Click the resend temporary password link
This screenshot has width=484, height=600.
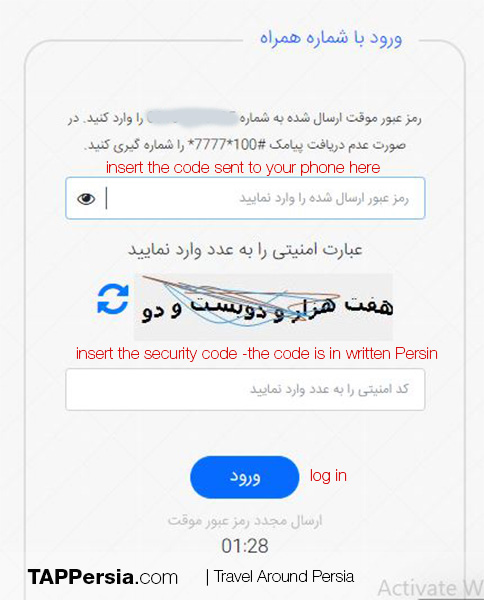point(245,521)
